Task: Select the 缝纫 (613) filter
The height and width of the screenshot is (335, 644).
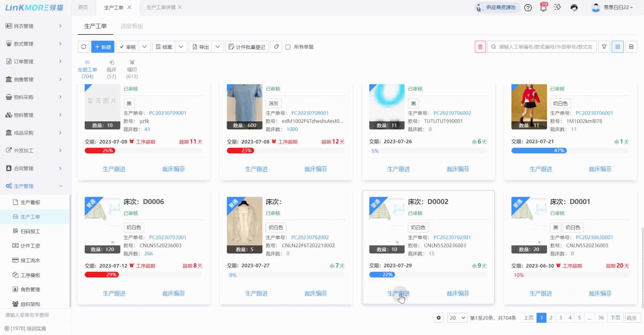Action: 132,69
